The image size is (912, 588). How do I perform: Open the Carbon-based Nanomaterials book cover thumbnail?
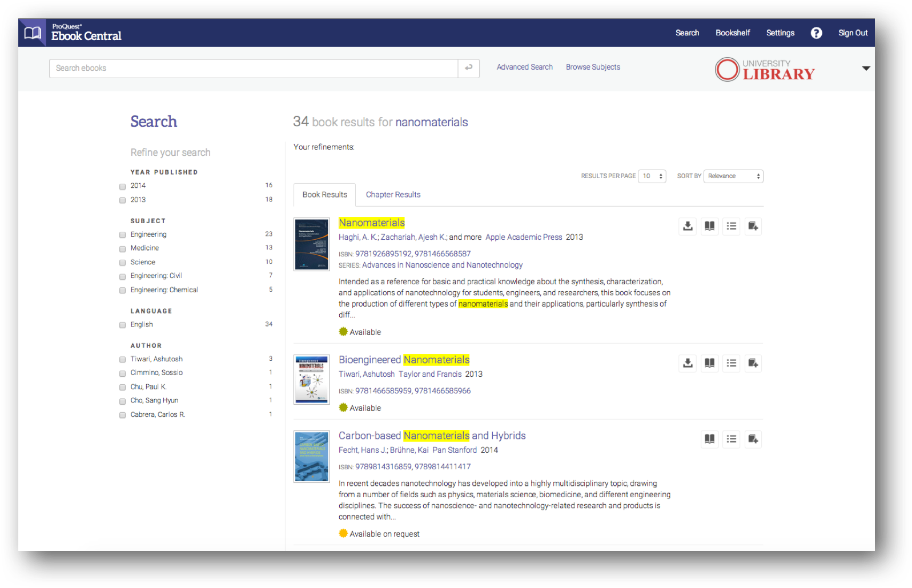click(x=311, y=457)
